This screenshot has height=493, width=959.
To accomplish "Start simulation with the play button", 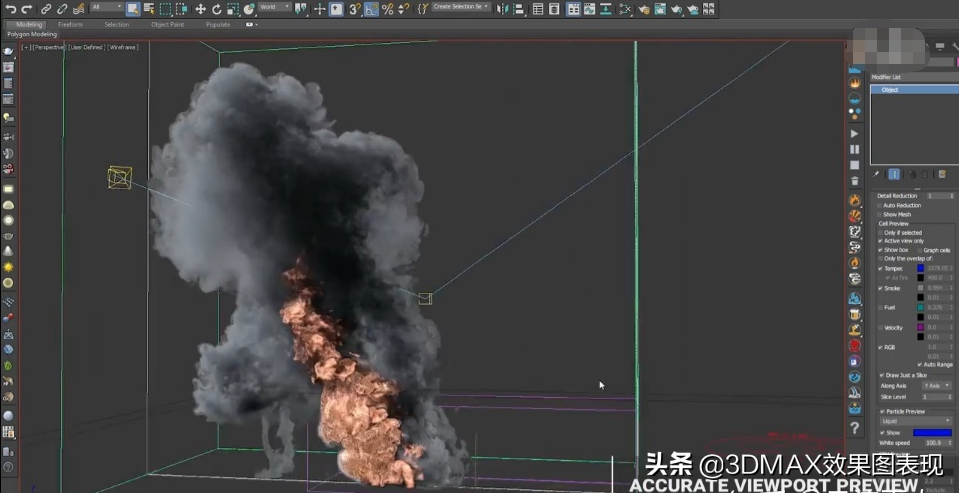I will (854, 133).
